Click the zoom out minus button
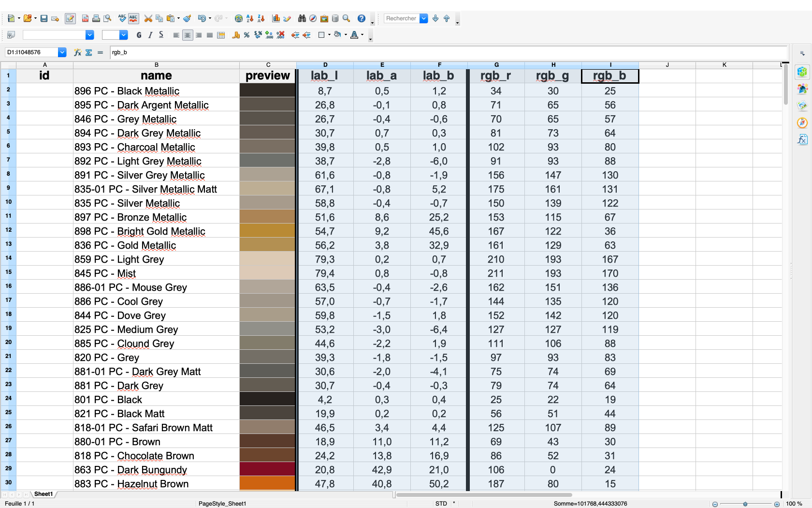The width and height of the screenshot is (812, 508). (715, 504)
